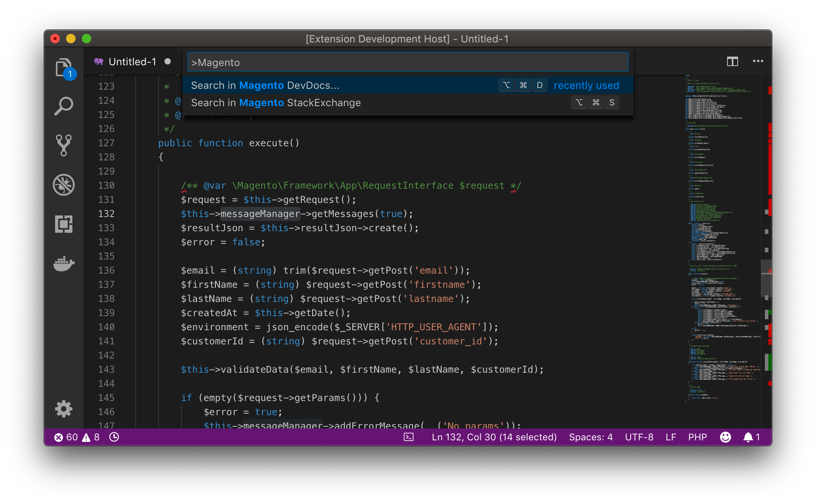Expand the command palette input field
Screen dimensions: 816x504
coord(406,63)
